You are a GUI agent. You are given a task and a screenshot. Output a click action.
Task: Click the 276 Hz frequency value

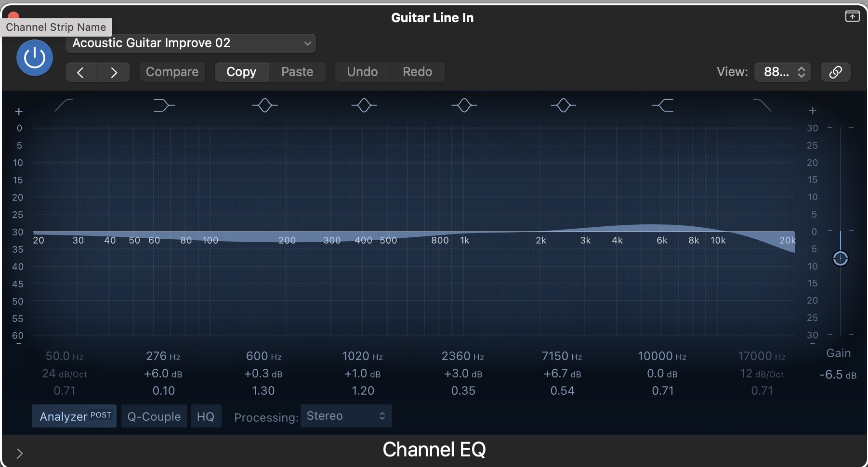tap(163, 356)
